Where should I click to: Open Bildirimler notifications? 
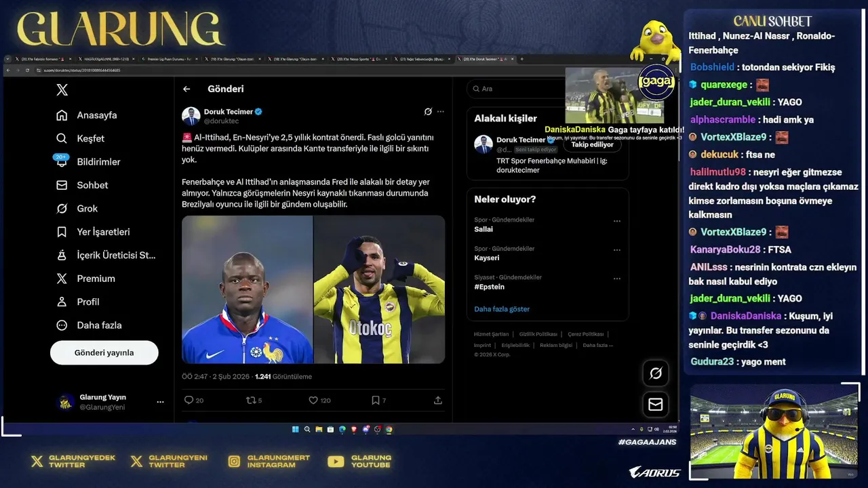(x=88, y=162)
